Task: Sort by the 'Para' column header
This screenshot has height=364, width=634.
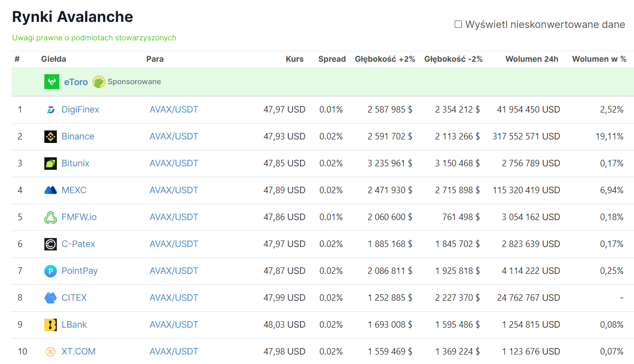Action: click(x=155, y=59)
